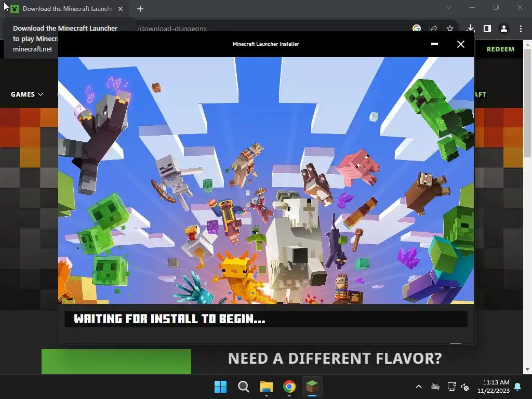Viewport: 532px width, 399px height.
Task: Show hidden system tray icons
Action: pyautogui.click(x=419, y=387)
